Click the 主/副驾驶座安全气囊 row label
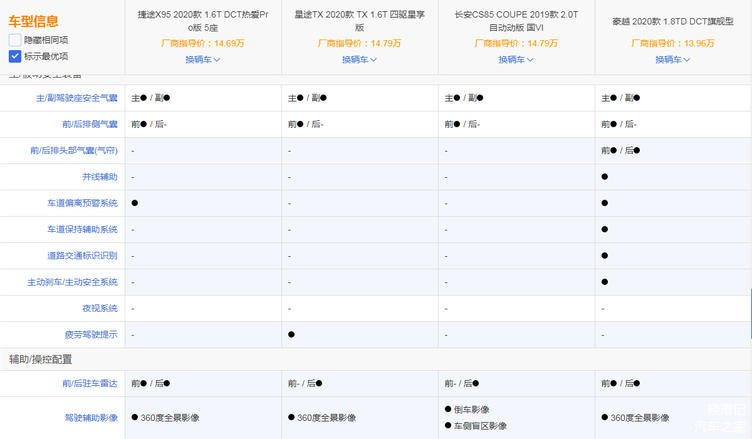This screenshot has height=439, width=752. click(77, 98)
